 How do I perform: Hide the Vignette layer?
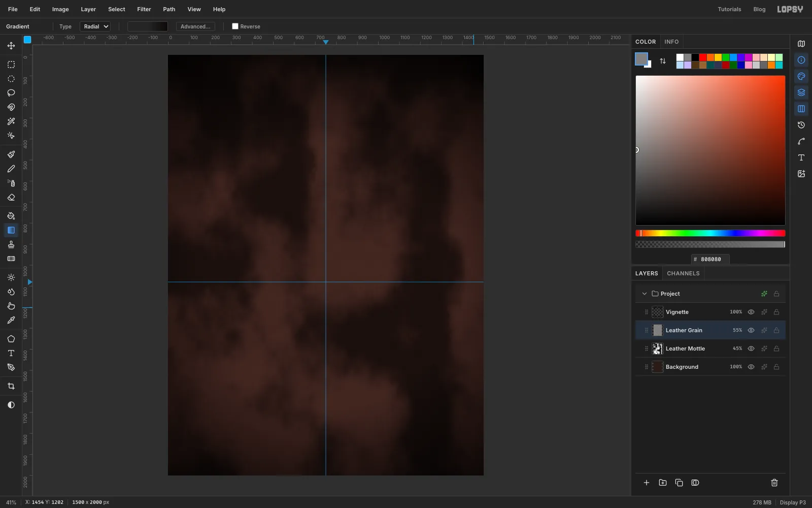point(751,312)
